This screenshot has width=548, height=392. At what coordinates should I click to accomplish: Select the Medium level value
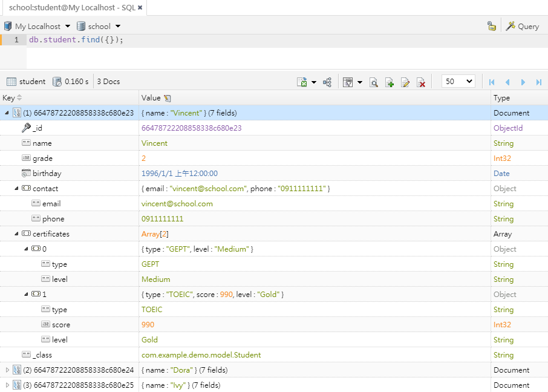tap(156, 279)
